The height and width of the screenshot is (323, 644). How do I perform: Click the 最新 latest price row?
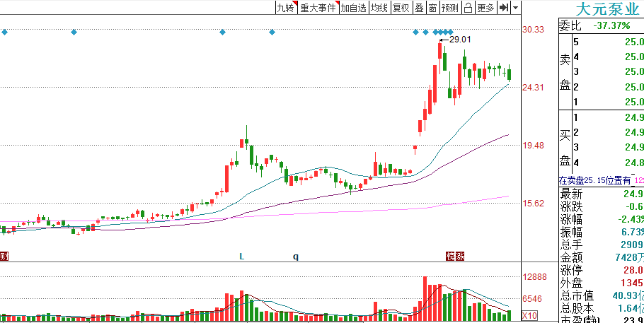602,194
